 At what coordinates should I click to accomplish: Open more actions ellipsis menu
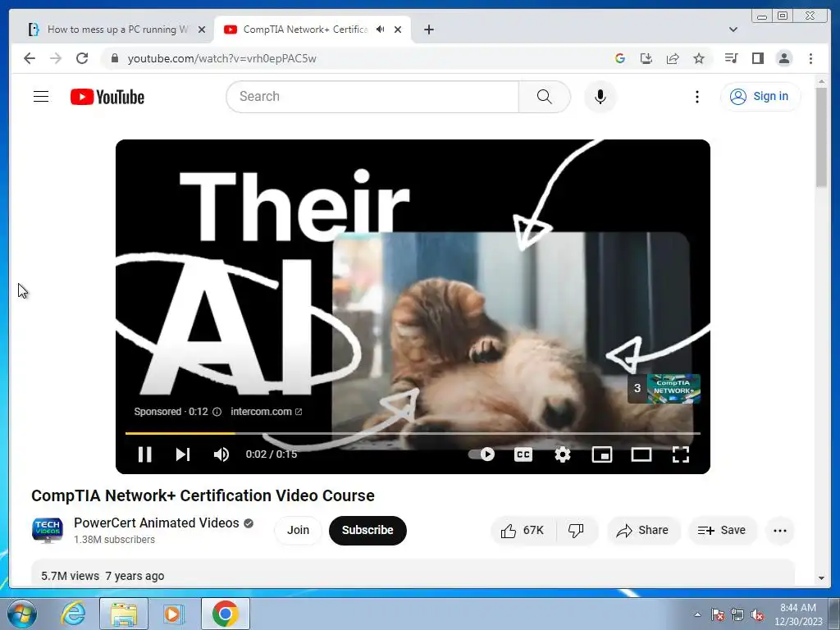click(779, 531)
